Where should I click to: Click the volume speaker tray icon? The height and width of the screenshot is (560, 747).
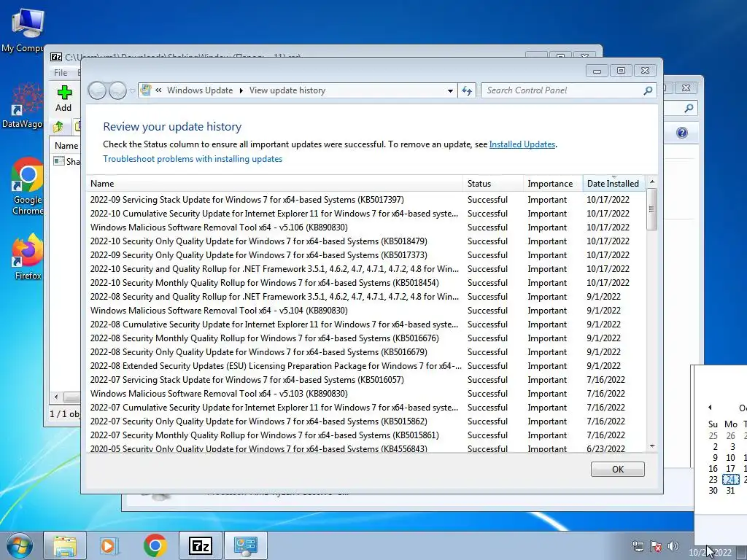[673, 546]
